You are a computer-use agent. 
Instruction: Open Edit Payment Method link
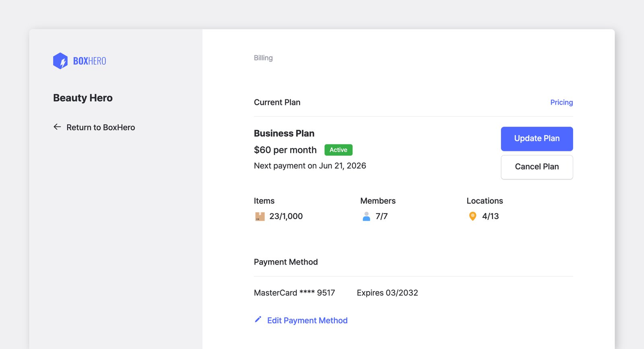[307, 320]
